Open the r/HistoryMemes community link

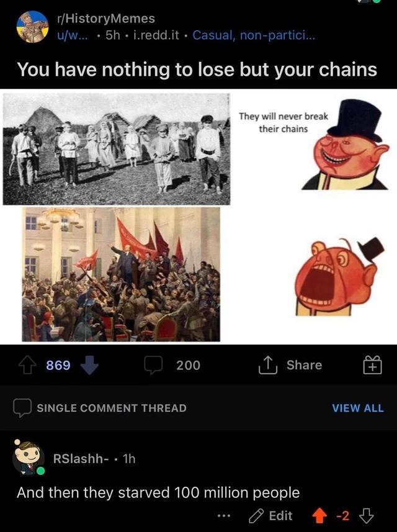click(106, 19)
